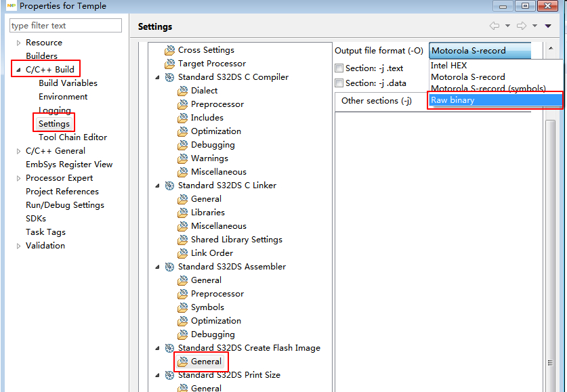This screenshot has width=567, height=392.
Task: Click the Standard S32DS Assembler tool icon
Action: coord(169,267)
